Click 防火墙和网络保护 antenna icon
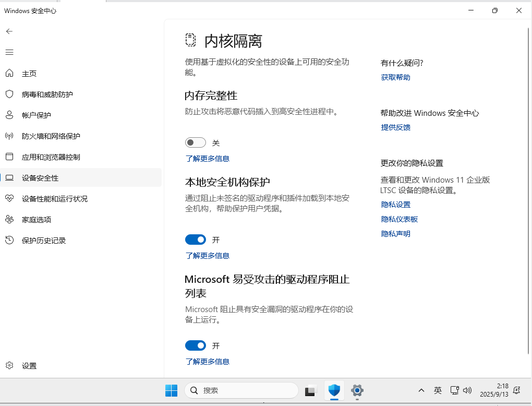The image size is (532, 406). point(9,136)
